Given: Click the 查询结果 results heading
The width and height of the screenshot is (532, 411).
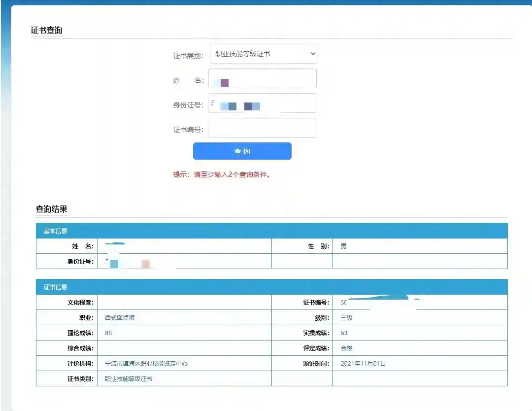Looking at the screenshot, I should coord(51,209).
